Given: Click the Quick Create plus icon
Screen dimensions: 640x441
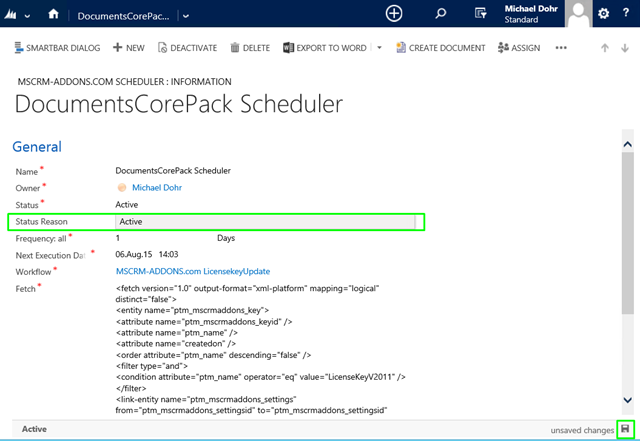Looking at the screenshot, I should point(394,13).
